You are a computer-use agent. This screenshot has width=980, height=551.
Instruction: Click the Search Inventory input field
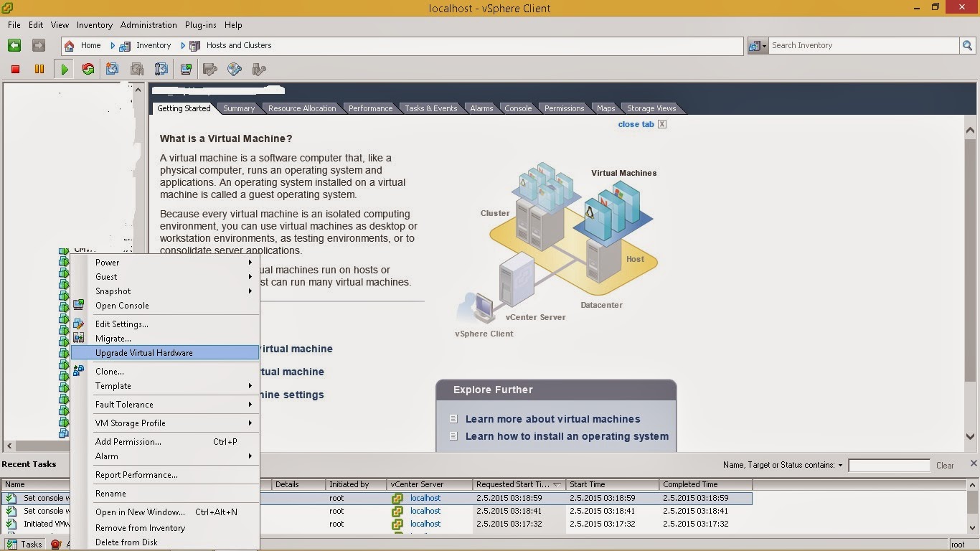[863, 45]
